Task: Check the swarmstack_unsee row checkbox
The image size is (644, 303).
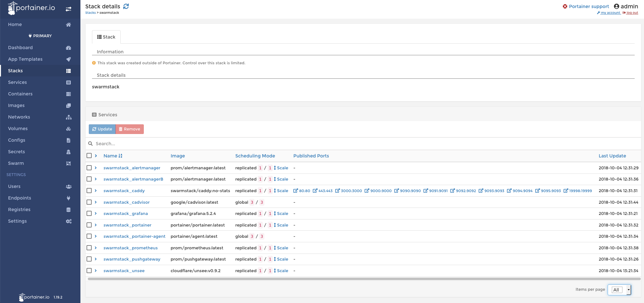Action: pyautogui.click(x=89, y=271)
